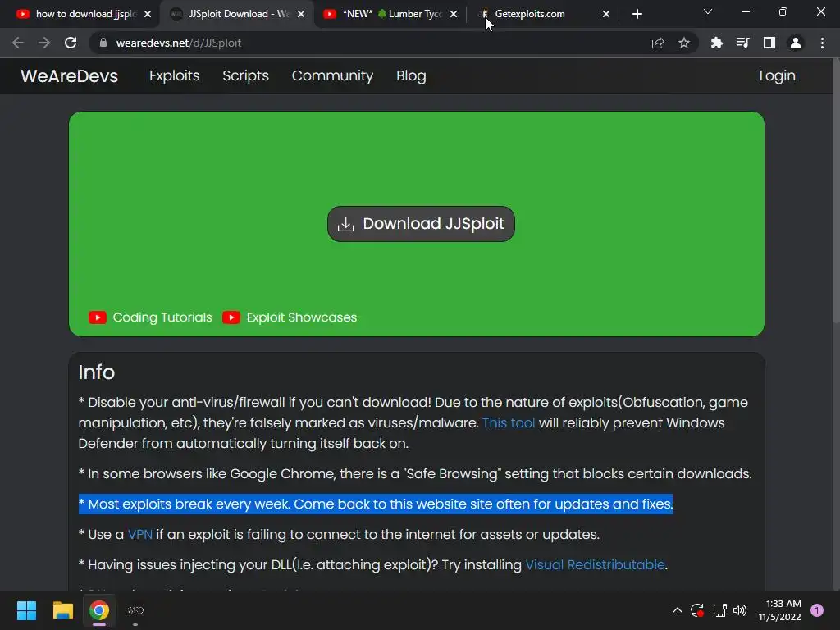The image size is (840, 630).
Task: Click the Login link
Action: 777,75
